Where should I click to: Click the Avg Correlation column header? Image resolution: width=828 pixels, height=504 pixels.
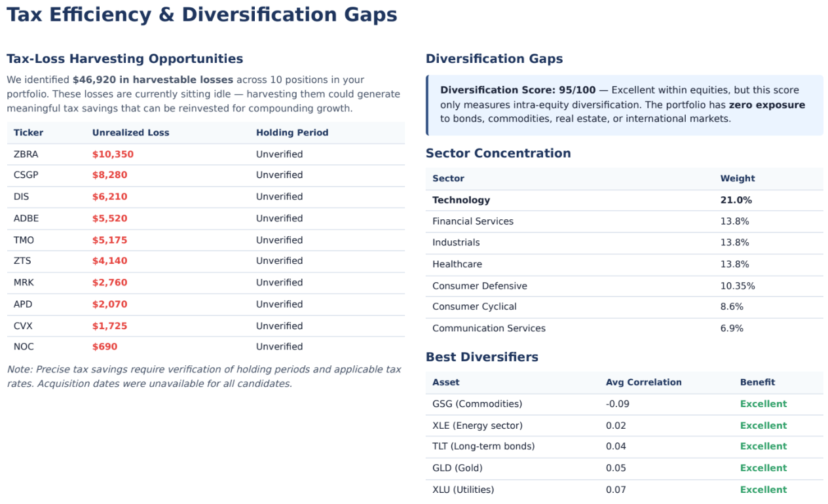[x=644, y=382]
